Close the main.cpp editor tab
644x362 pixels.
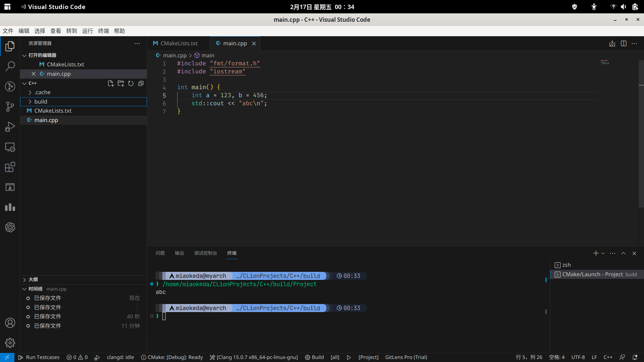(x=254, y=44)
